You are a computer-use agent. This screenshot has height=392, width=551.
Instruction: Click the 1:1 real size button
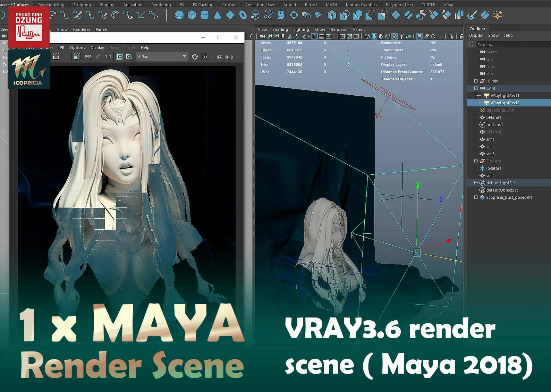[108, 56]
